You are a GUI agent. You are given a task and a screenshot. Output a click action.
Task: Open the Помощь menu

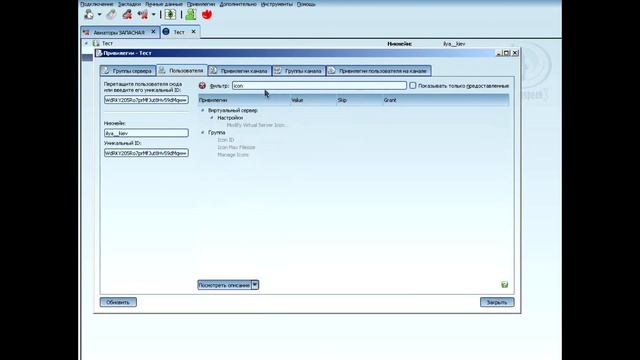306,4
